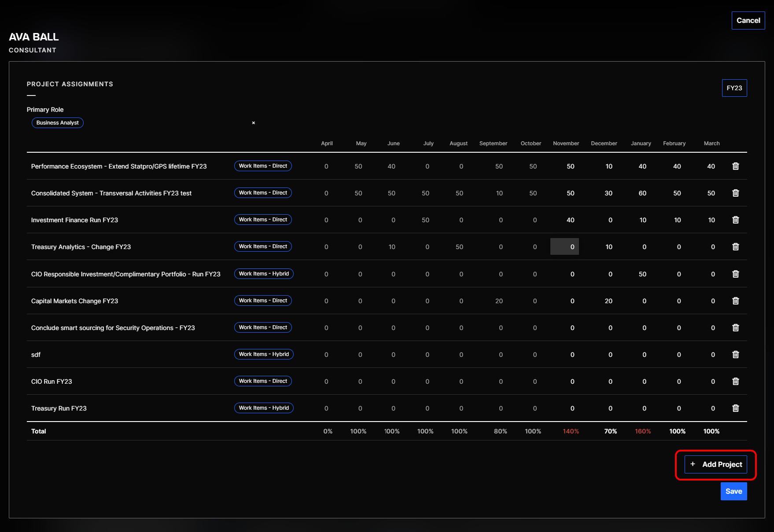Click Work Items - Direct tag for Performance Ecosystem
Viewport: 774px width, 532px height.
(263, 166)
